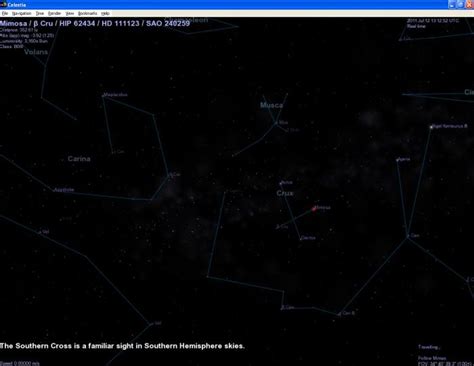Viewport: 474px width, 366px height.
Task: Click the Volans constellation label
Action: pyautogui.click(x=36, y=52)
